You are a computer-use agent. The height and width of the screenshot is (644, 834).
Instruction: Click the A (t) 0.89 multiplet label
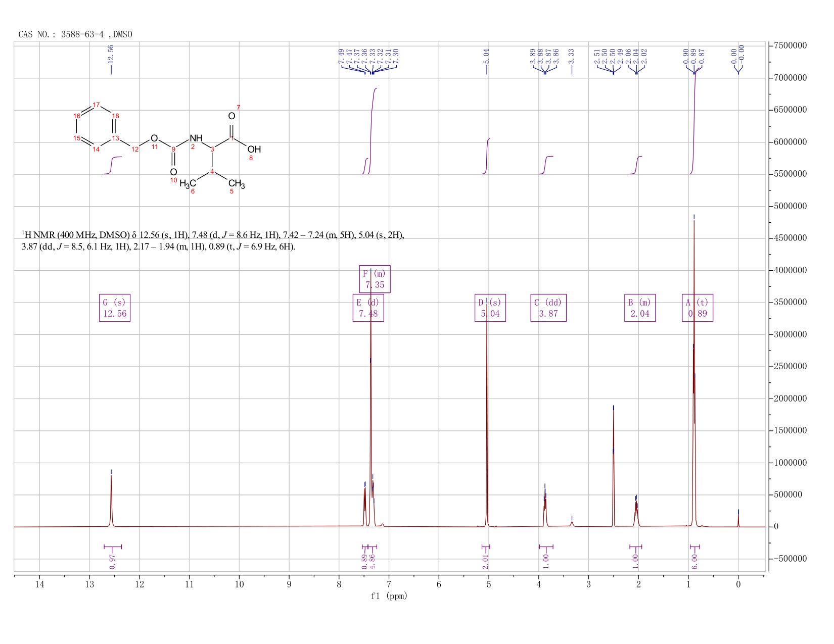(x=698, y=308)
